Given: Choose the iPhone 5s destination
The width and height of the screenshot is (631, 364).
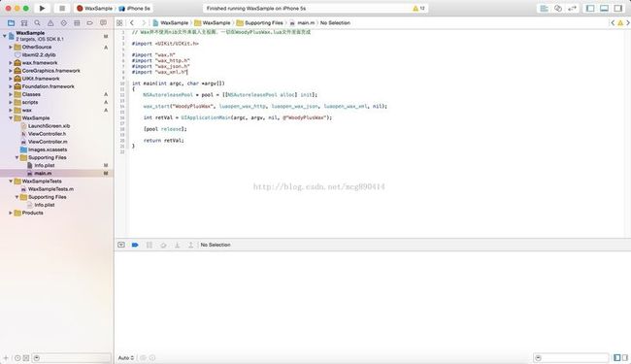Looking at the screenshot, I should click(x=134, y=8).
